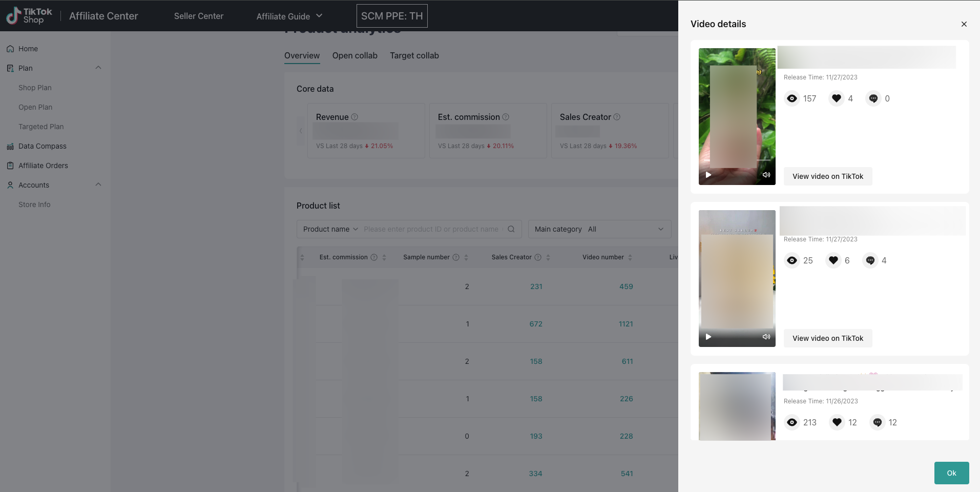
Task: Collapse the Plan sidebar section
Action: pos(98,68)
